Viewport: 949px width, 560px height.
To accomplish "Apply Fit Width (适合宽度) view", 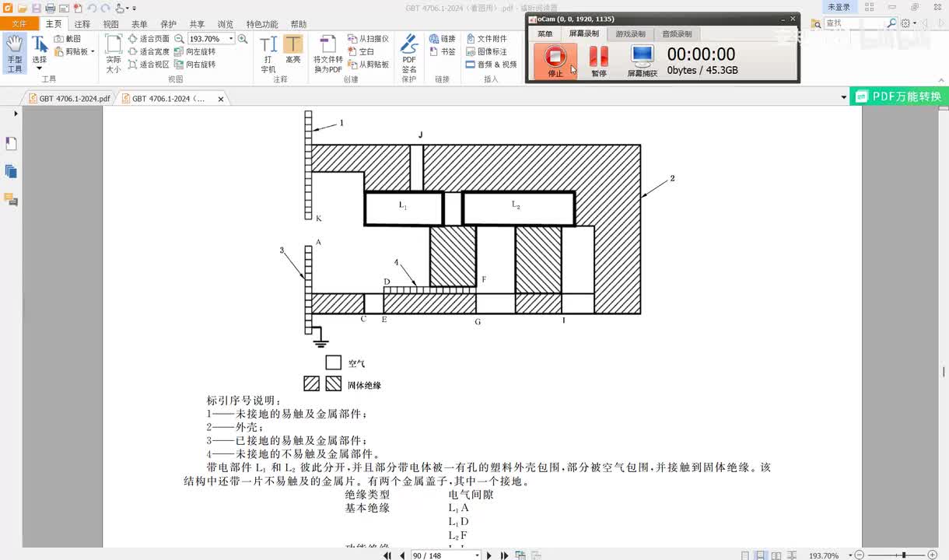I will (149, 51).
